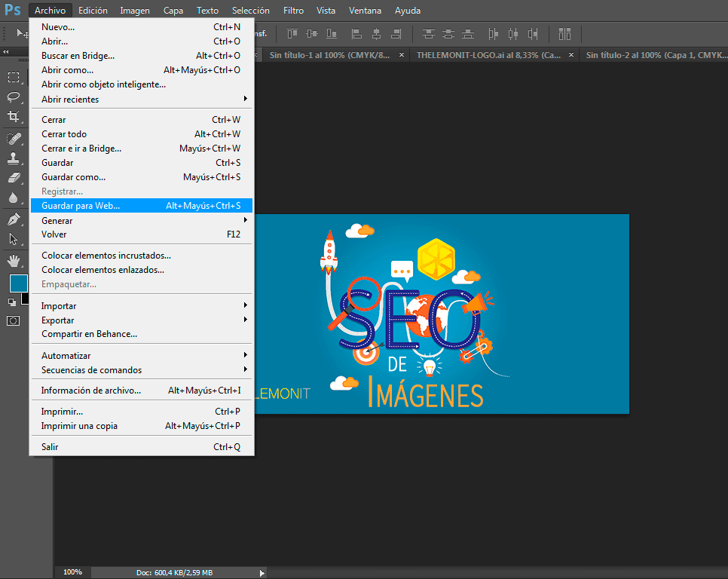Click the swap/default colors icon

click(12, 302)
